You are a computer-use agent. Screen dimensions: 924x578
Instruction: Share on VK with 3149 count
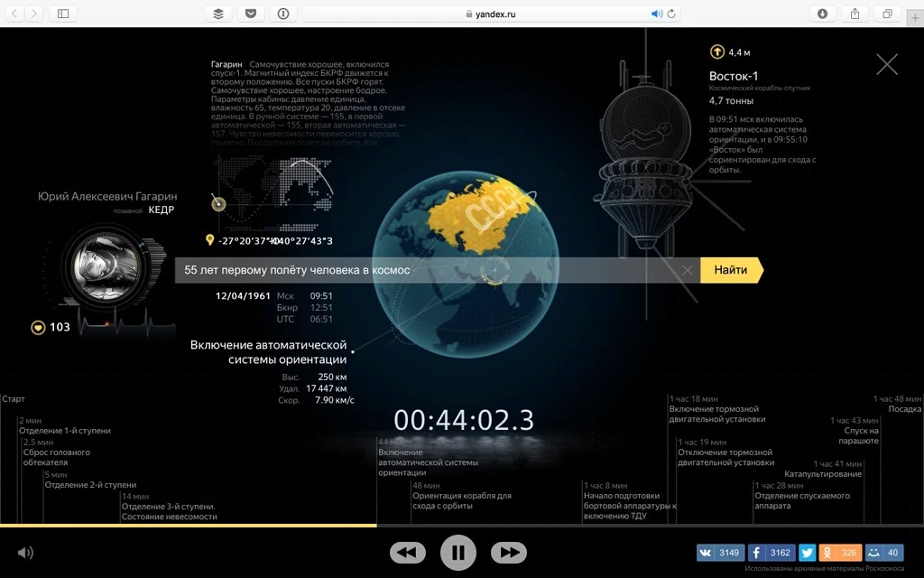pos(720,553)
